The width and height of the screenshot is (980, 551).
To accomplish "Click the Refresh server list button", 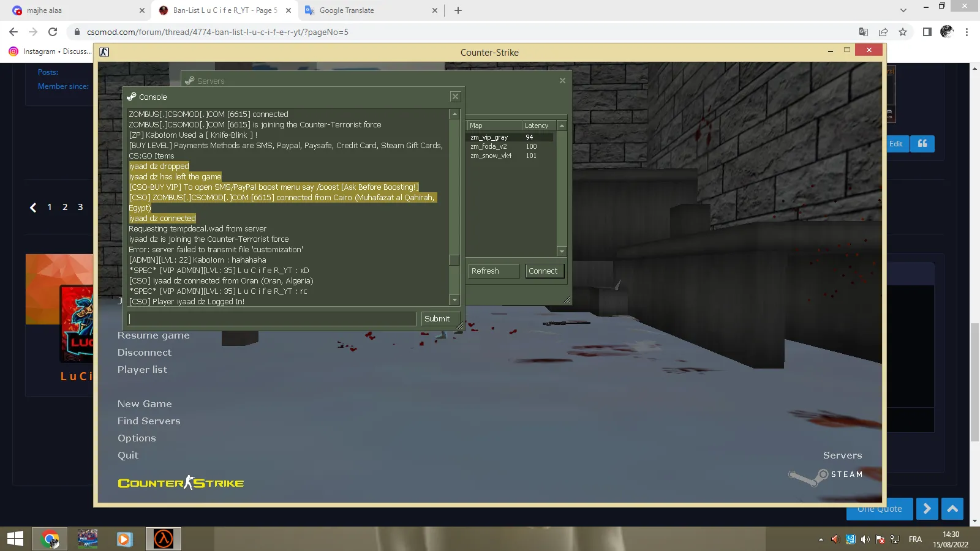I will (x=494, y=271).
